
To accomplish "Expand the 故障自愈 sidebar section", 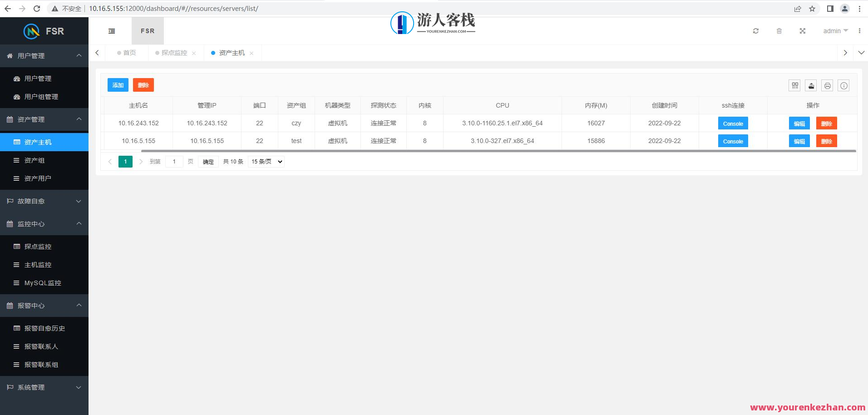I will click(44, 201).
